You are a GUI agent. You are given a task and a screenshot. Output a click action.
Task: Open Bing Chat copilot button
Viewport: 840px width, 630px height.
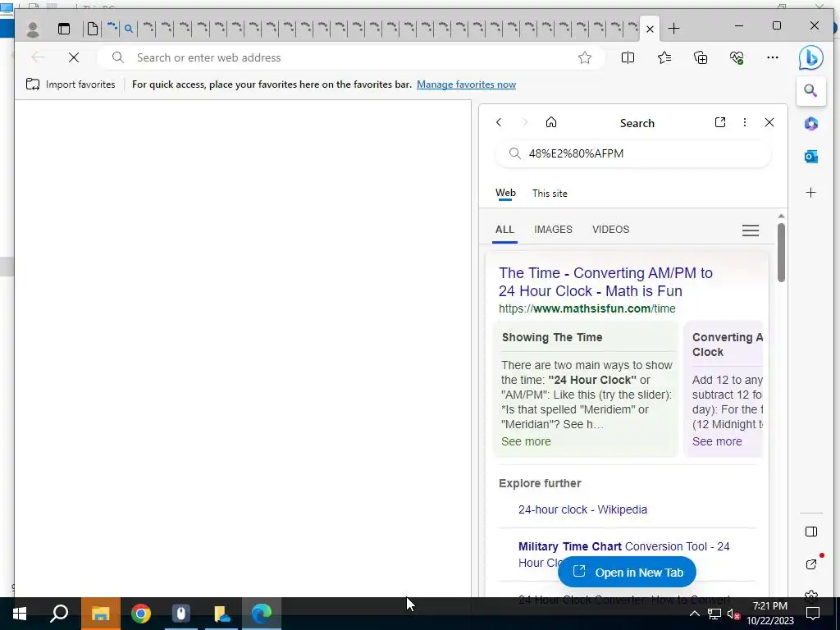[810, 57]
